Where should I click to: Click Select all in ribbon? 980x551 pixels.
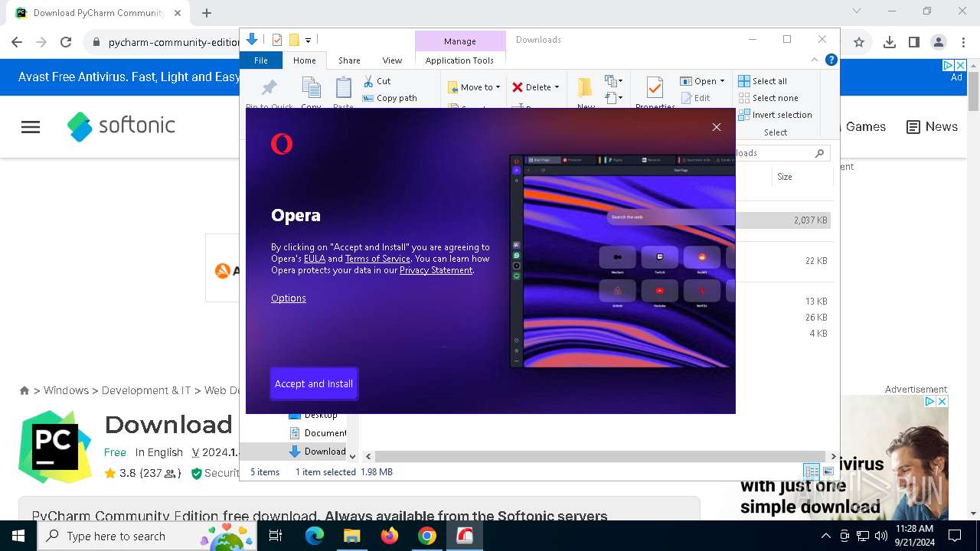click(763, 81)
